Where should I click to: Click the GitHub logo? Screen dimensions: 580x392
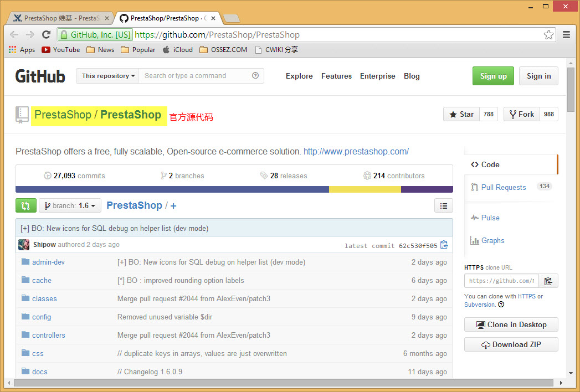click(x=40, y=76)
